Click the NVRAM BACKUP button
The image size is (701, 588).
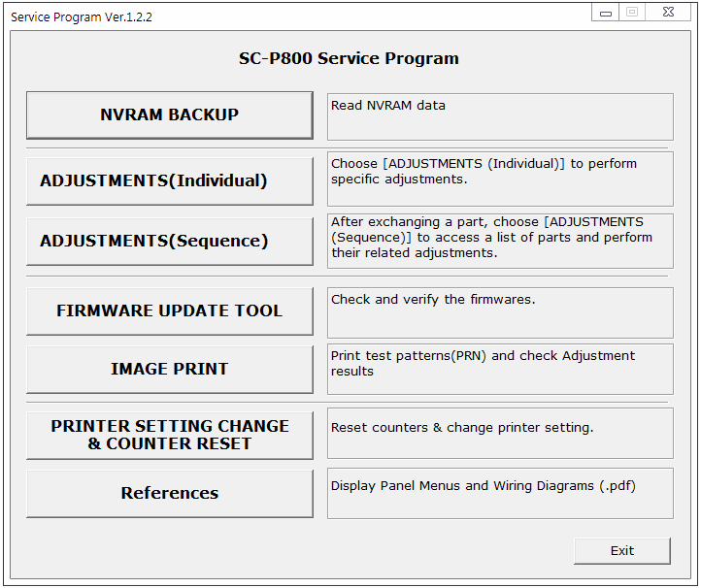click(x=169, y=115)
